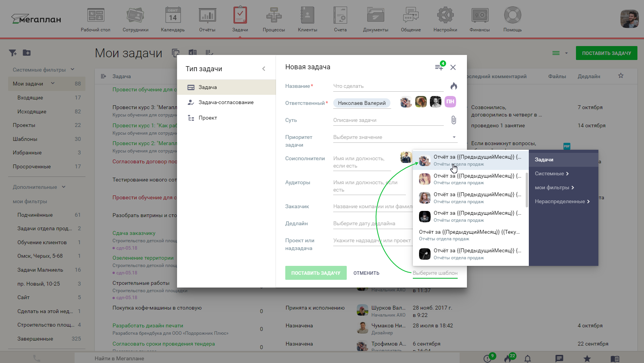Choose the first Отчёт за template entry

coord(471,160)
